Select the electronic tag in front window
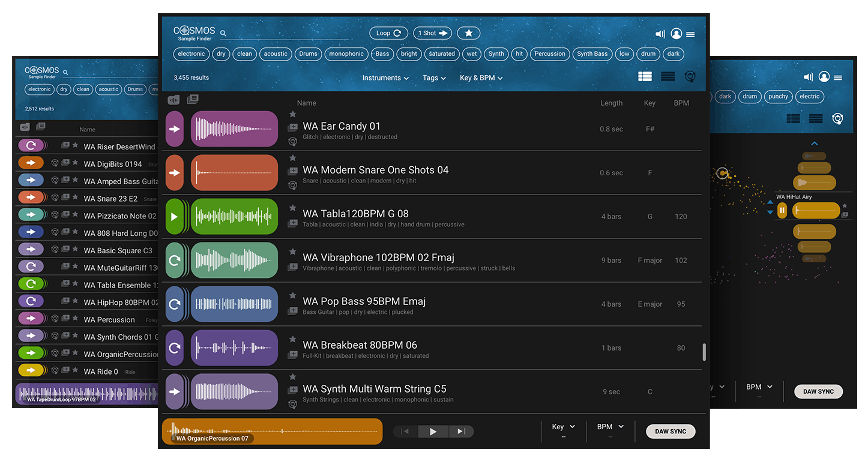Viewport: 868px width, 461px height. 191,53
